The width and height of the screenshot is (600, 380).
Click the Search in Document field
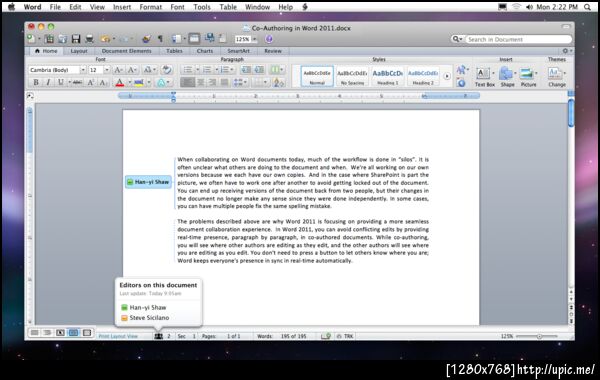pyautogui.click(x=518, y=39)
